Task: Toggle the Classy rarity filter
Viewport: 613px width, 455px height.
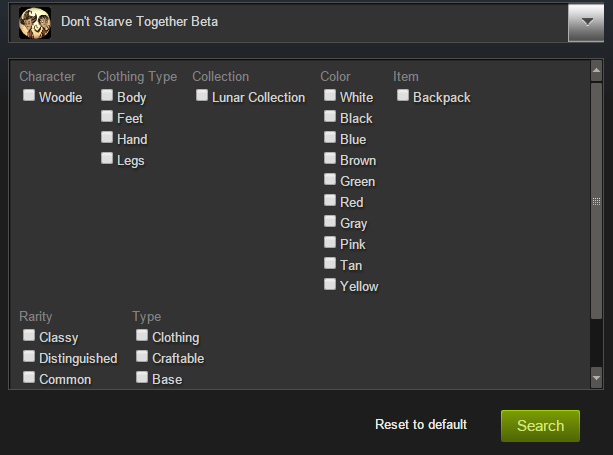Action: click(29, 336)
